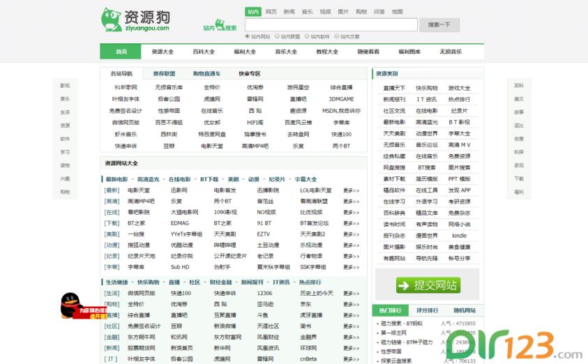588x364 pixels.
Task: Open the 发现 APP category link
Action: click(460, 190)
